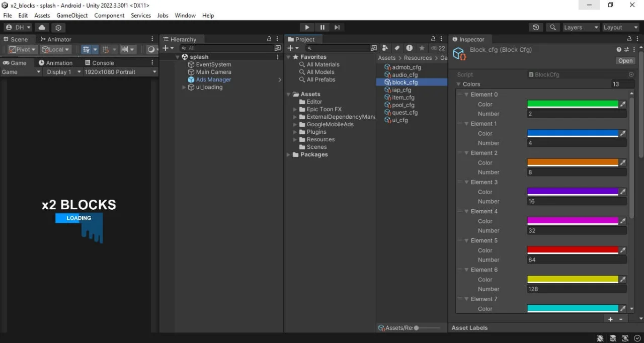Save current search to favorites star
This screenshot has width=644, height=343.
click(422, 48)
